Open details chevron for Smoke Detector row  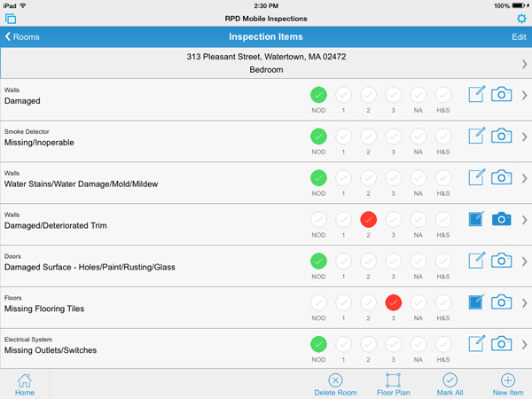[524, 137]
